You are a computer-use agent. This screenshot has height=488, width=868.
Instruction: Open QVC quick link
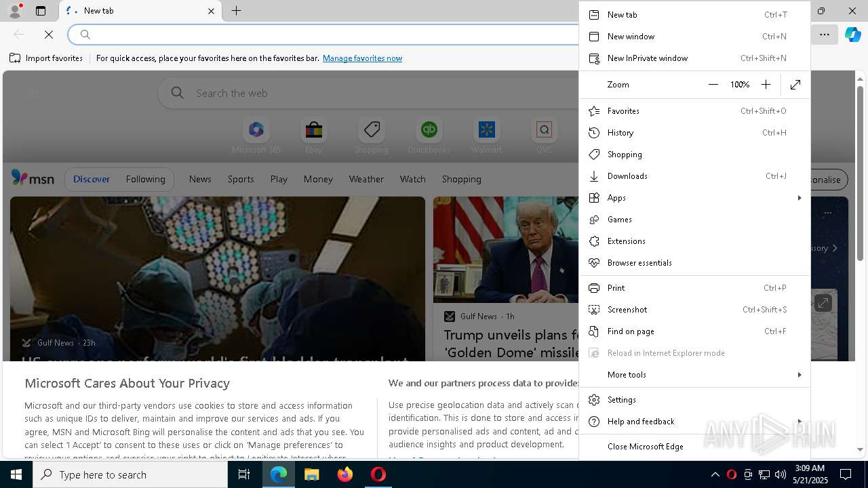click(x=544, y=136)
